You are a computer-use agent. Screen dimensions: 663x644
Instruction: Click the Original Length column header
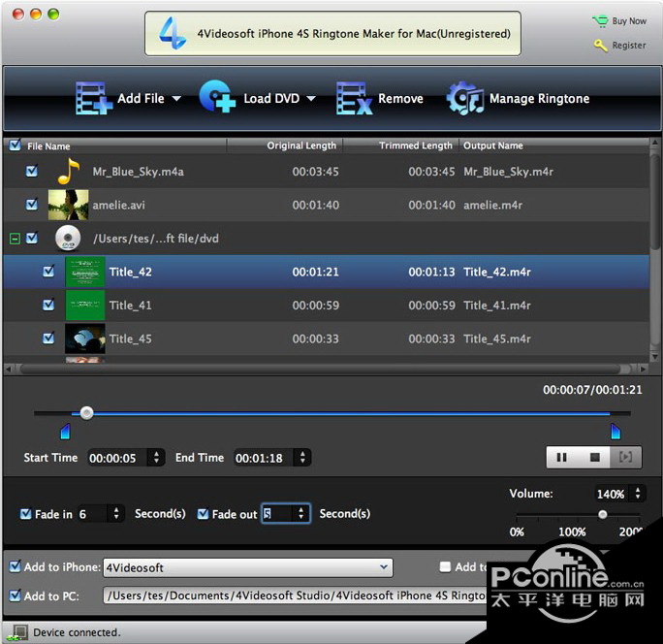pyautogui.click(x=301, y=145)
